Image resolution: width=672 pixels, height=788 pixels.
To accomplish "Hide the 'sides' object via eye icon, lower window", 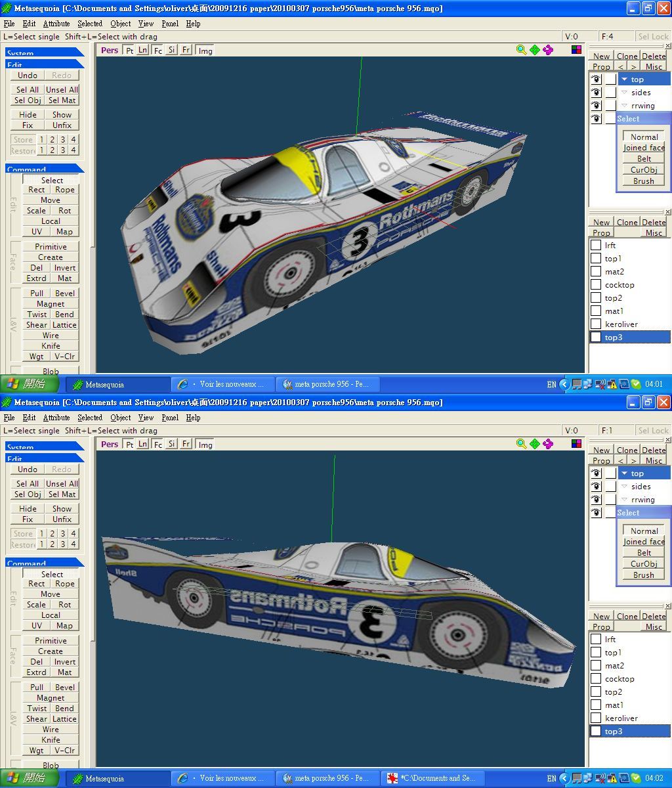I will tap(596, 487).
